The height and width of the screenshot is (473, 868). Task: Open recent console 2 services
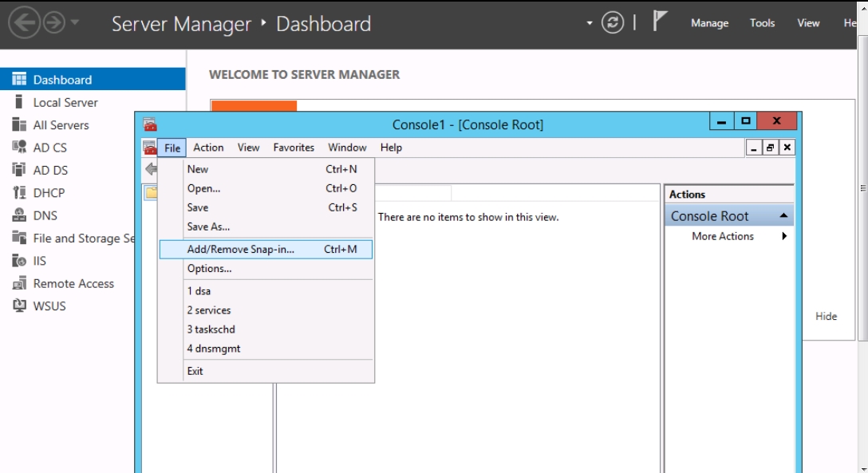(x=266, y=309)
